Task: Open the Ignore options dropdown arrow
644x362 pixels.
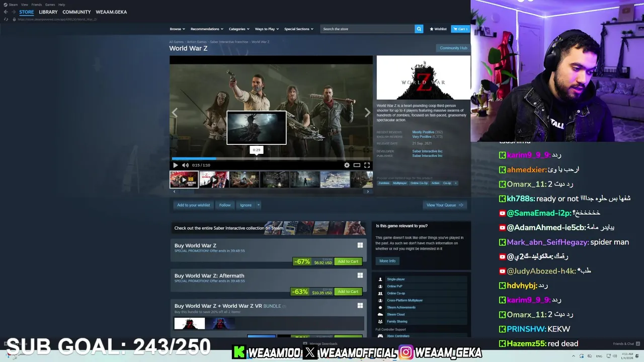Action: [258, 205]
